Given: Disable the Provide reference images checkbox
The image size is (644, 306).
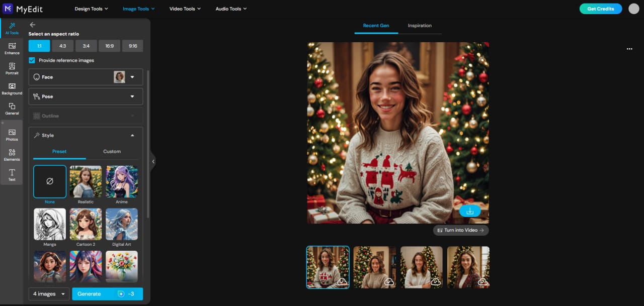Looking at the screenshot, I should pyautogui.click(x=32, y=60).
